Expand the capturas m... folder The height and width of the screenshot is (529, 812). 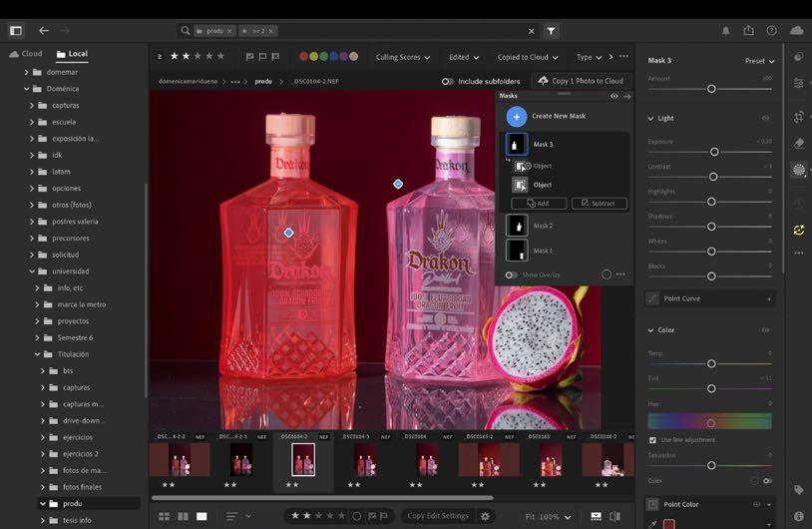click(x=43, y=403)
